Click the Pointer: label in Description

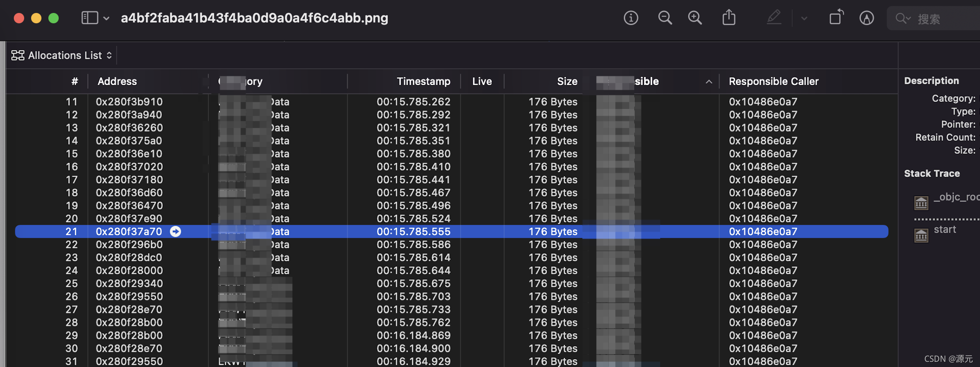(958, 124)
